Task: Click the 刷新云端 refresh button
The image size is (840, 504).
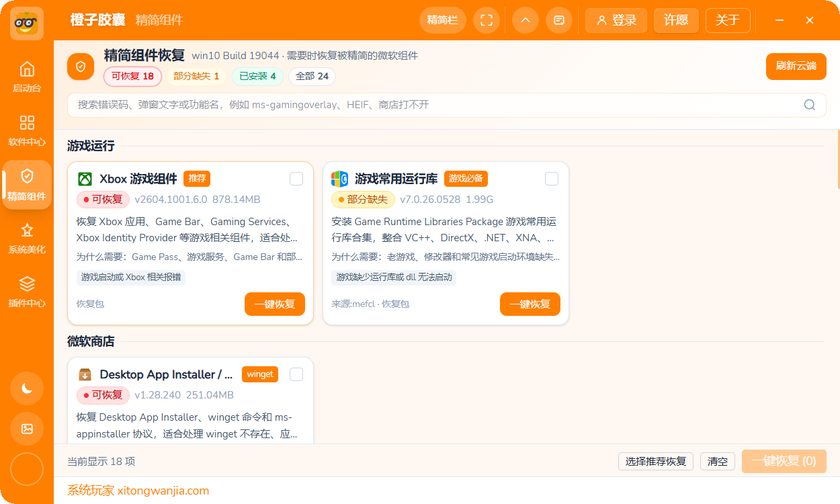Action: tap(796, 67)
